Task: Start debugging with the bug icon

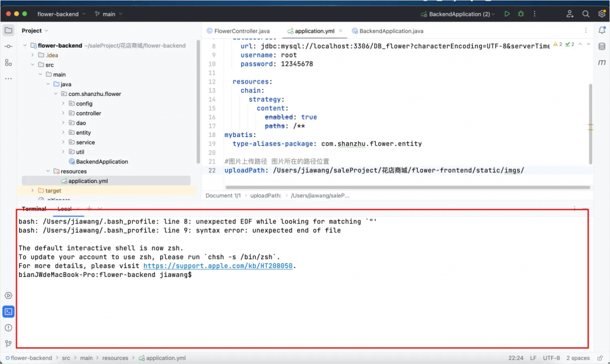Action: pos(521,14)
